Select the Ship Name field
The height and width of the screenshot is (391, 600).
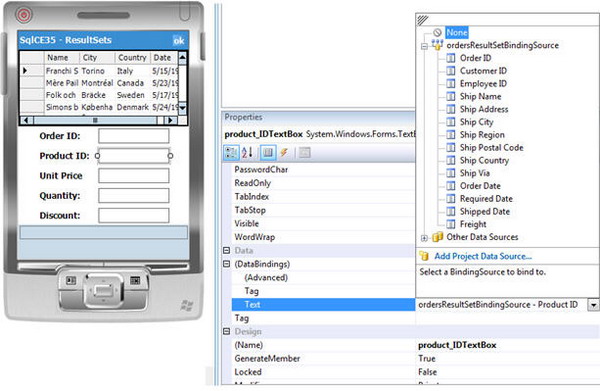tap(480, 96)
